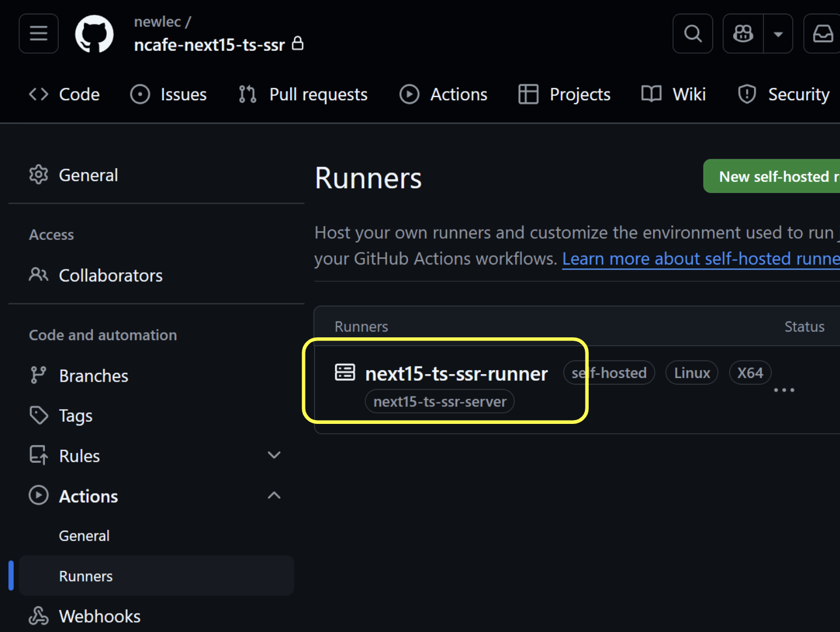The width and height of the screenshot is (840, 632).
Task: Click the Wiki tab book icon
Action: pos(652,94)
